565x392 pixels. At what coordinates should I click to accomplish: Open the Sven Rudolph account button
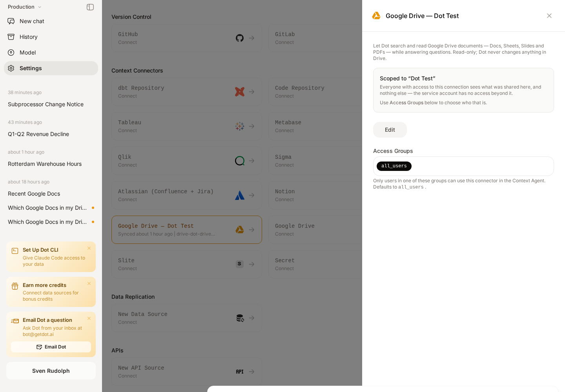pos(51,371)
